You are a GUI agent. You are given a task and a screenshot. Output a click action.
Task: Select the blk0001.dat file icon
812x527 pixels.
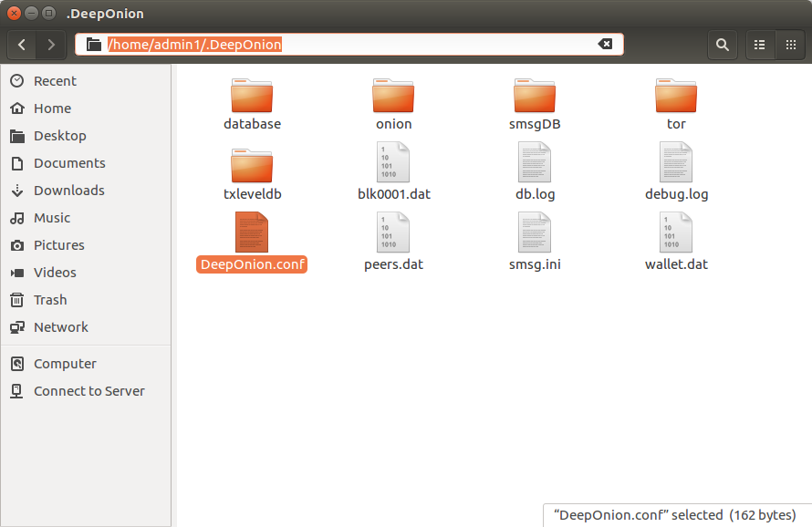[x=393, y=162]
